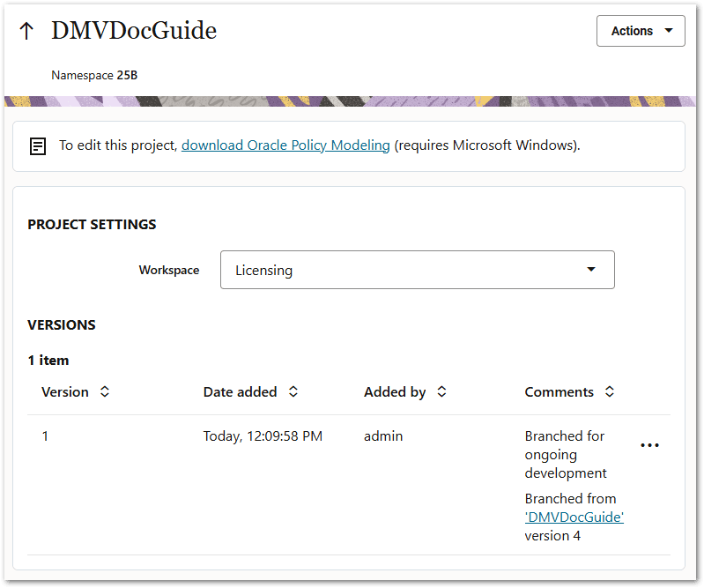Click the 'Namespace 25B' label

click(94, 75)
